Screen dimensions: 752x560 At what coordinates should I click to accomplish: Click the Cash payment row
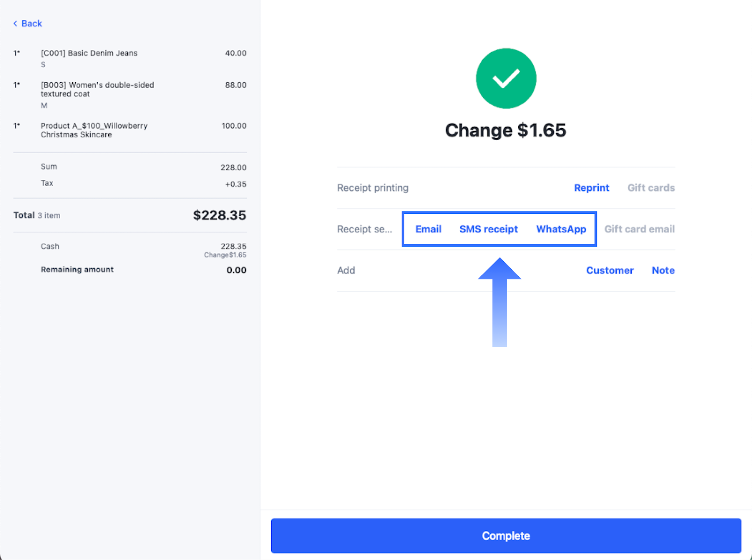tap(50, 247)
